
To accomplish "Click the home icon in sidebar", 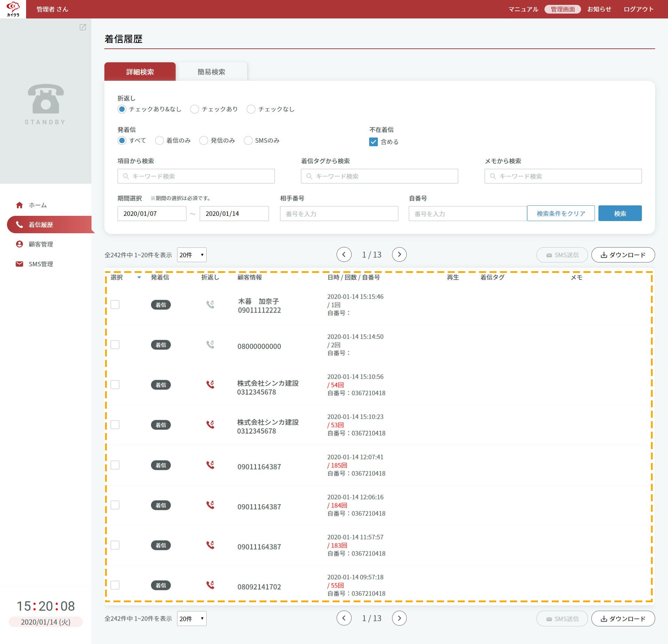I will coord(19,205).
